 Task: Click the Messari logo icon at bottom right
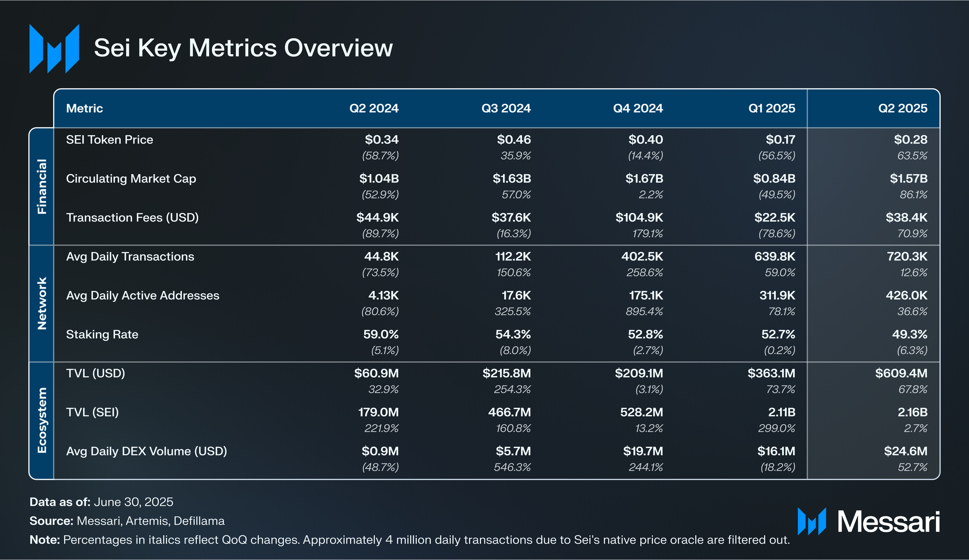(812, 522)
